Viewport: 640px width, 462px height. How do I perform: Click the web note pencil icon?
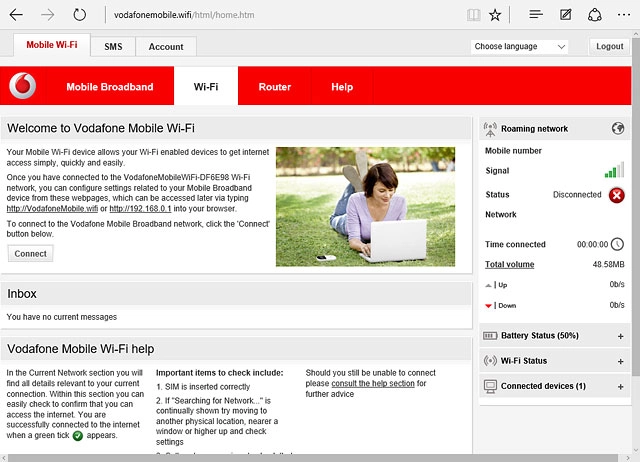[566, 16]
